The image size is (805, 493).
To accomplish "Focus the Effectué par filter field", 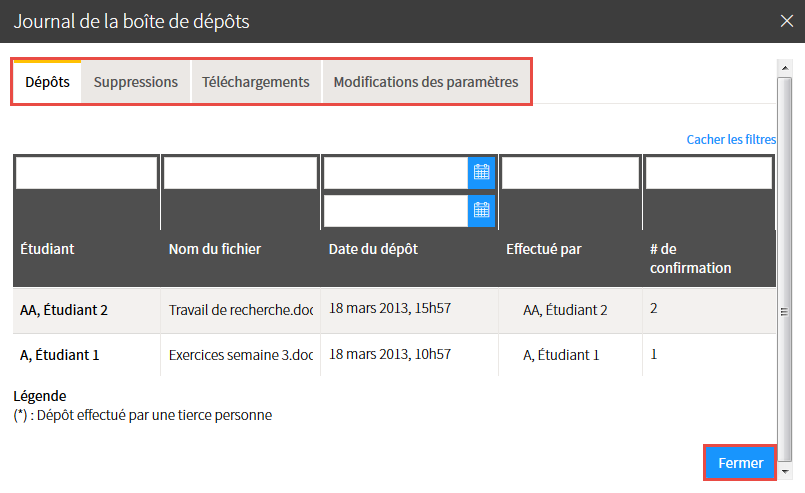I will [x=570, y=173].
